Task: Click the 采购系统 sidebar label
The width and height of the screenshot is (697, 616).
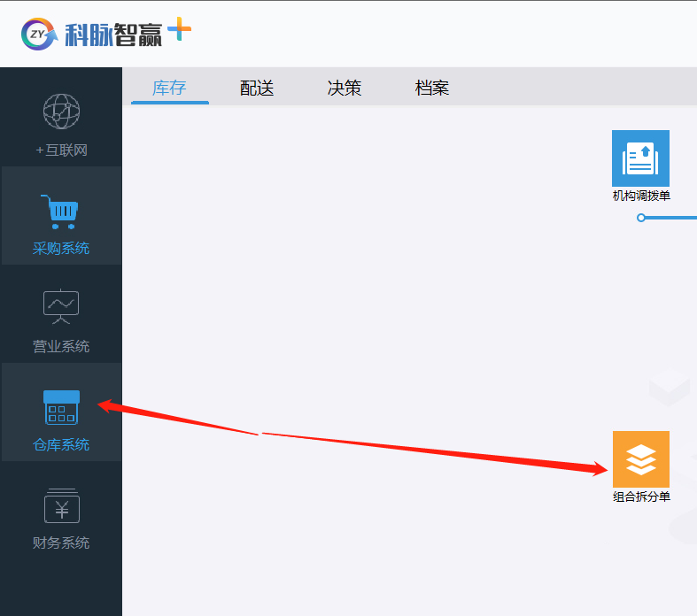Action: point(61,249)
